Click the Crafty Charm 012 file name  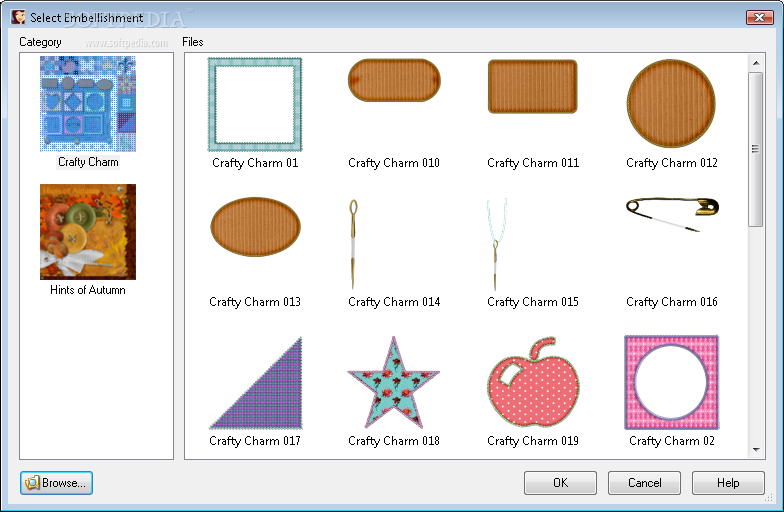coord(672,163)
